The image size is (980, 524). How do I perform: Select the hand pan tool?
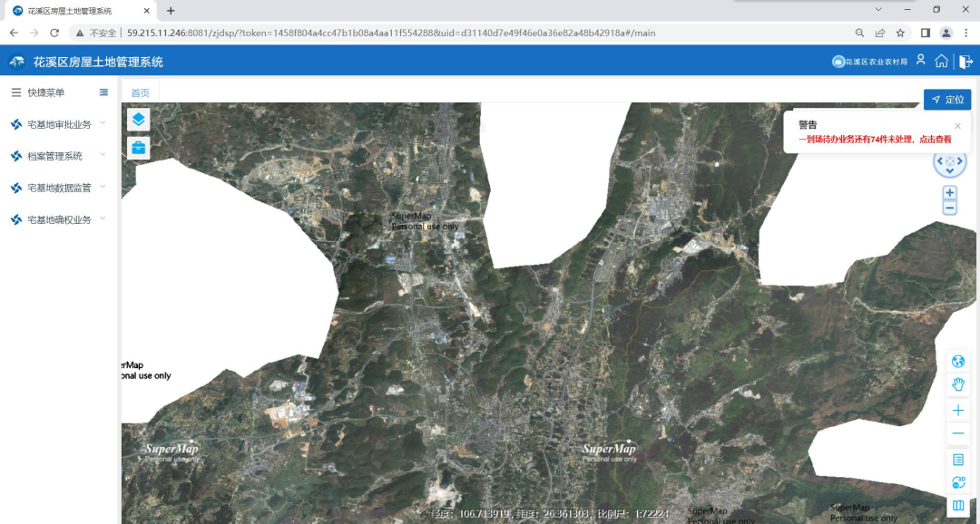coord(957,385)
